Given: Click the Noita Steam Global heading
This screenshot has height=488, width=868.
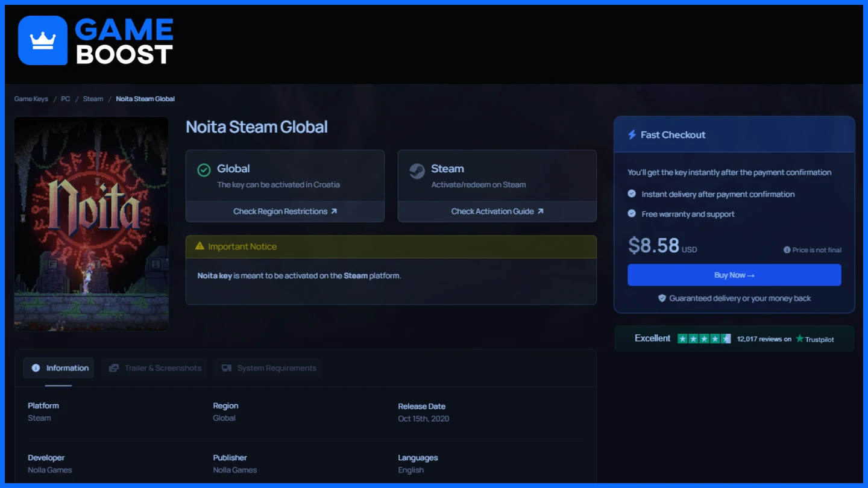Looking at the screenshot, I should tap(257, 127).
